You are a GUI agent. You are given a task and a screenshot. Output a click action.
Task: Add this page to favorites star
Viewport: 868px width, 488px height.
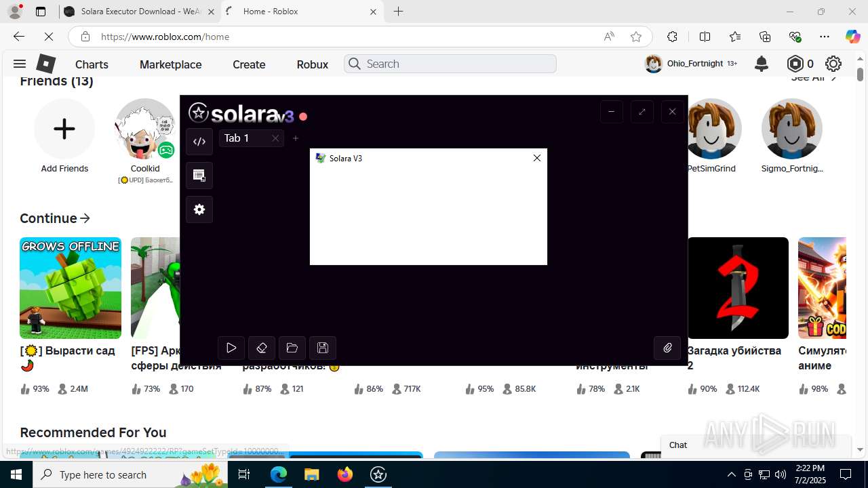[x=636, y=37]
